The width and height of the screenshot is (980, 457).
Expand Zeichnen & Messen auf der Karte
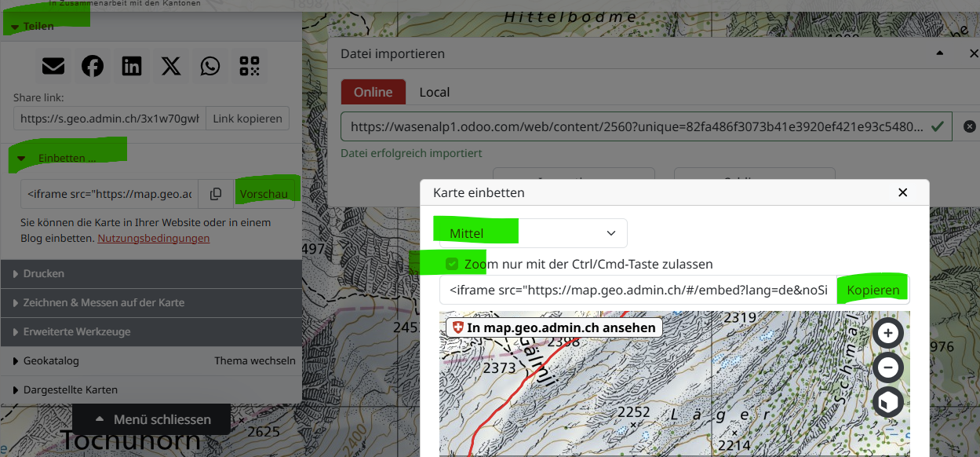[151, 302]
